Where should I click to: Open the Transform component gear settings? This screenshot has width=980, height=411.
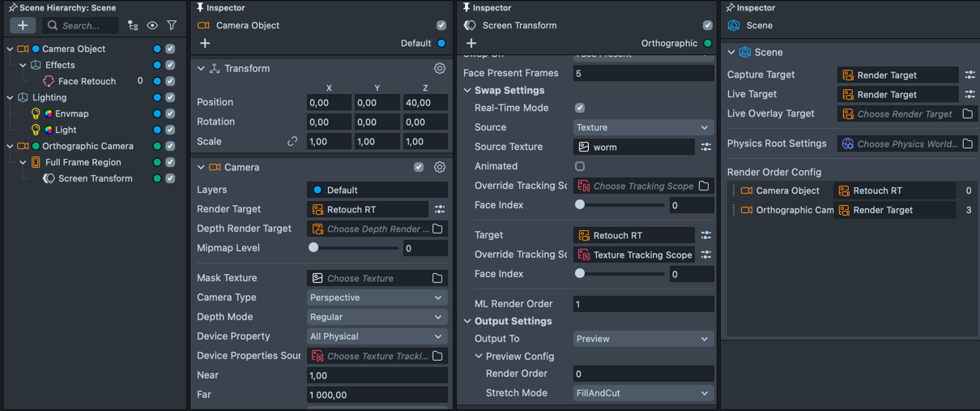point(440,69)
